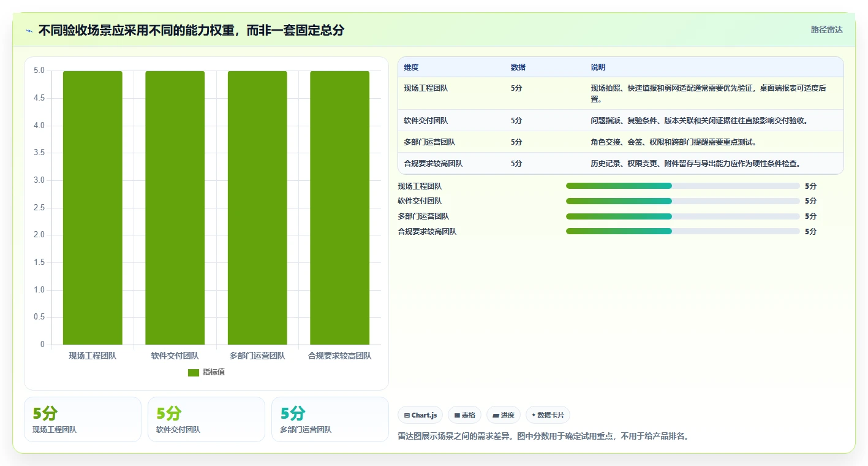Select the 表格 chip
868x466 pixels.
tap(465, 415)
